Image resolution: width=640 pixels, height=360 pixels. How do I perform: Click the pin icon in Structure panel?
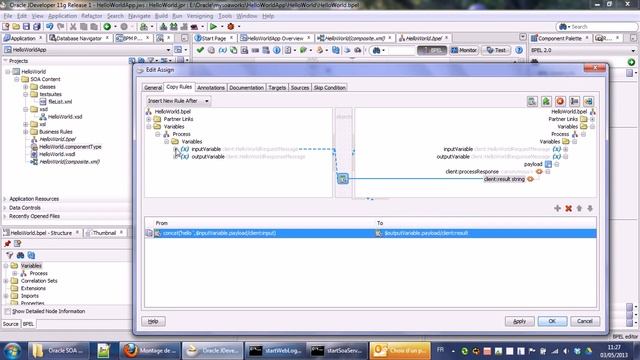(7, 244)
